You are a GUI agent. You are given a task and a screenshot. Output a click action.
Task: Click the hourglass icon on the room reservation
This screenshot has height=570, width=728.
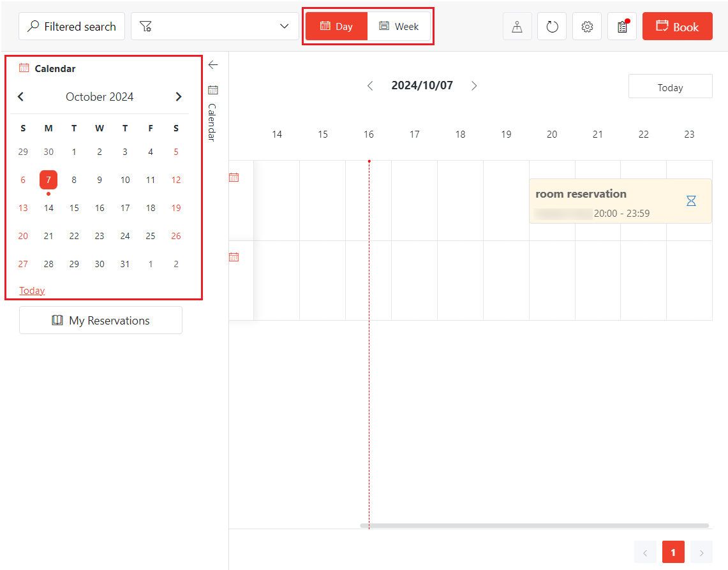tap(691, 200)
